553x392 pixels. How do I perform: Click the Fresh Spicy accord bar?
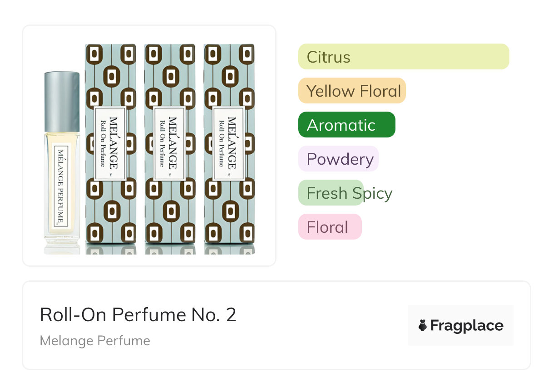click(x=331, y=193)
